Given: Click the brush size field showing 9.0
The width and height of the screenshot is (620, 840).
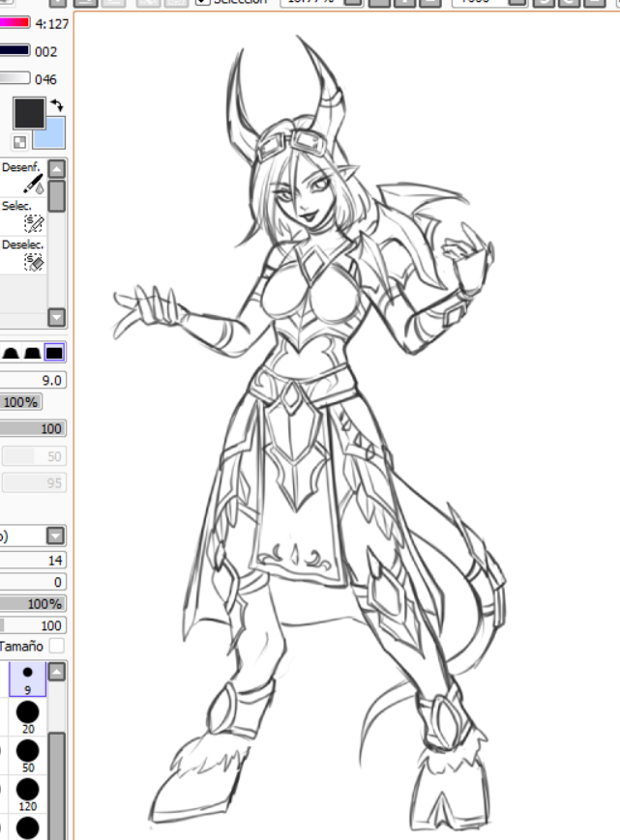Looking at the screenshot, I should point(33,380).
